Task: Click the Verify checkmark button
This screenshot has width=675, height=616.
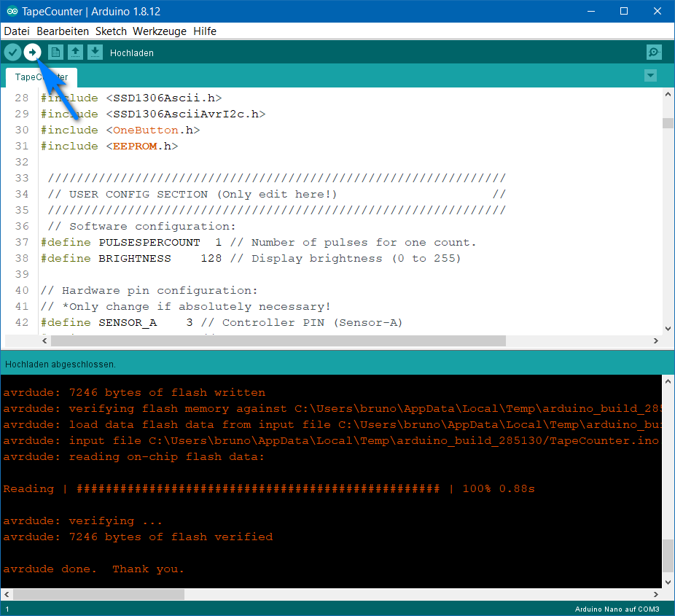Action: point(13,52)
